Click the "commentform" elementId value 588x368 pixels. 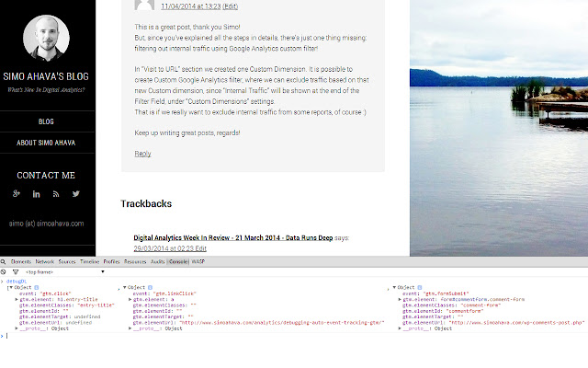(465, 311)
